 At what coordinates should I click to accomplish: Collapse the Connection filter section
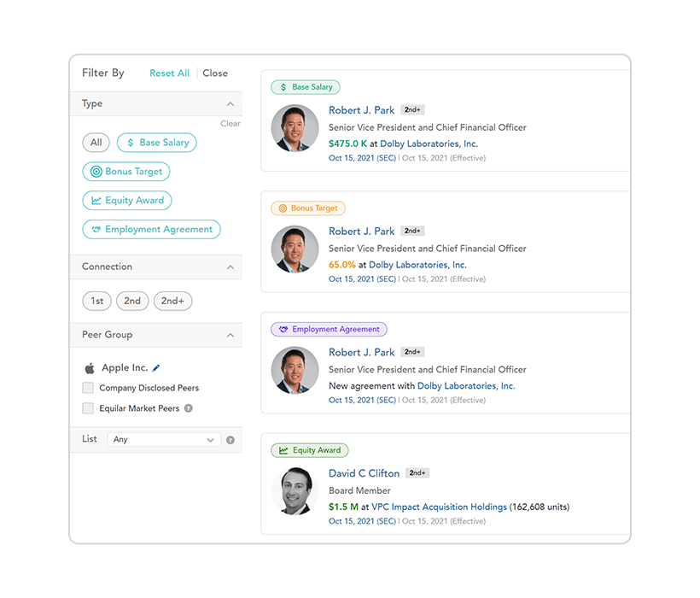click(230, 267)
